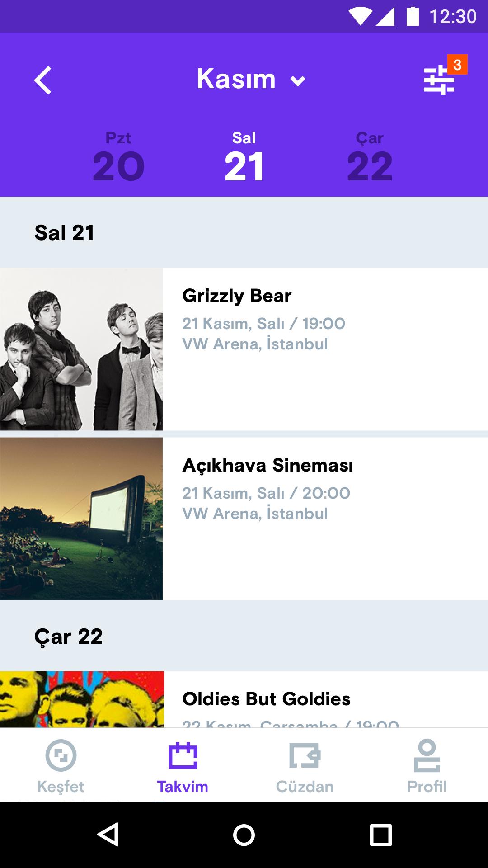Open the filter sliders icon
Image resolution: width=488 pixels, height=868 pixels.
click(x=439, y=80)
